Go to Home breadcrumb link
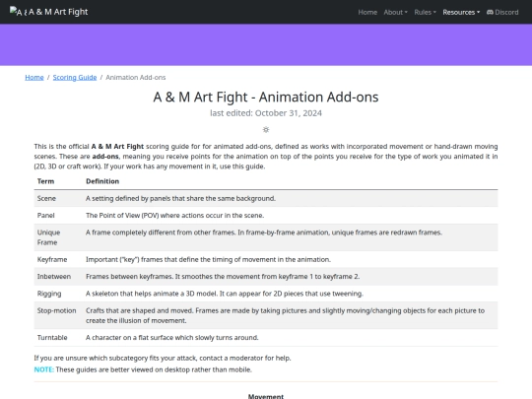 (x=34, y=78)
